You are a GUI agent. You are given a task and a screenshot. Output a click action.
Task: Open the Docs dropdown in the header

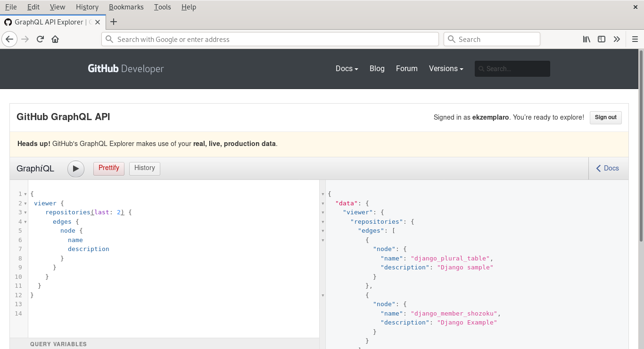click(x=347, y=69)
